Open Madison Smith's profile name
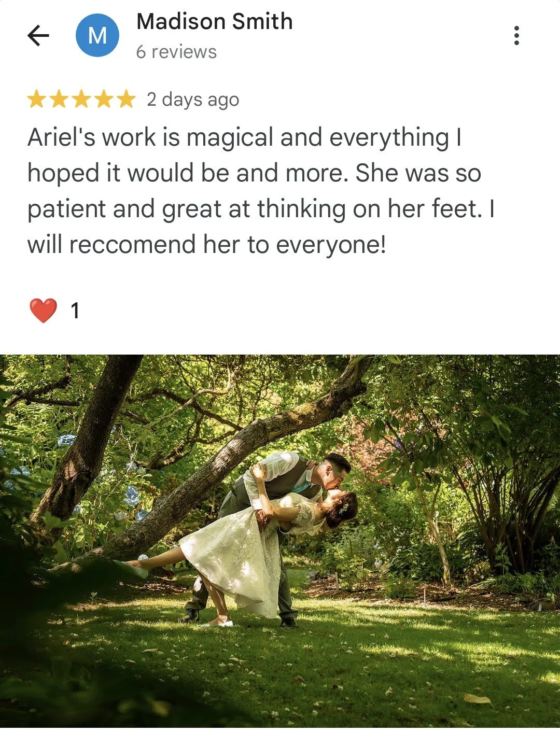Screen dimensions: 560x733 click(x=215, y=22)
